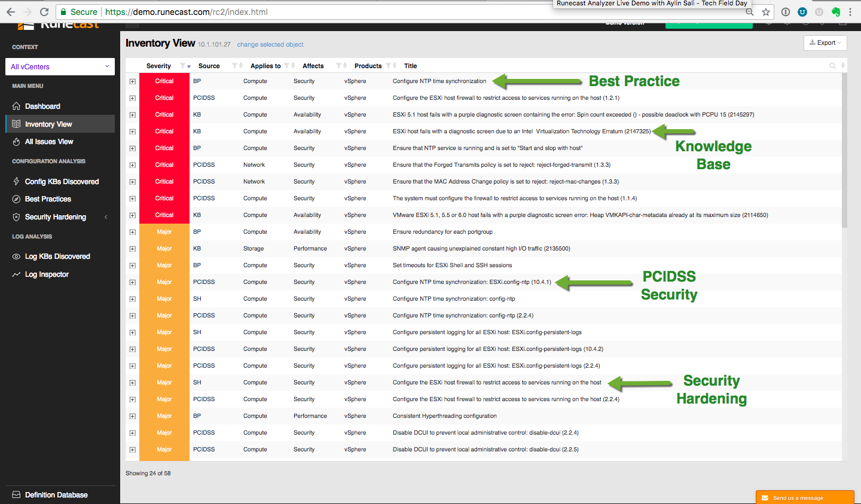The image size is (861, 504).
Task: Click the zoom magnifier in address bar
Action: coord(749,12)
